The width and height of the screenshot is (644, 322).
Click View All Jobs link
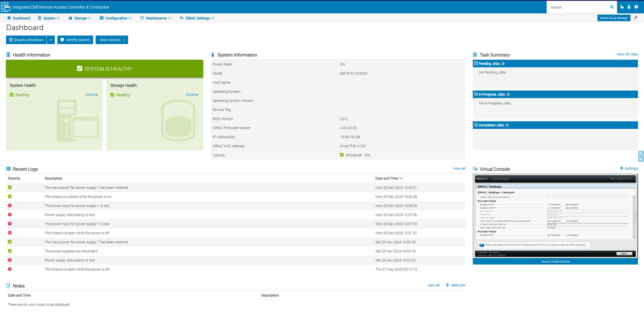pos(627,54)
